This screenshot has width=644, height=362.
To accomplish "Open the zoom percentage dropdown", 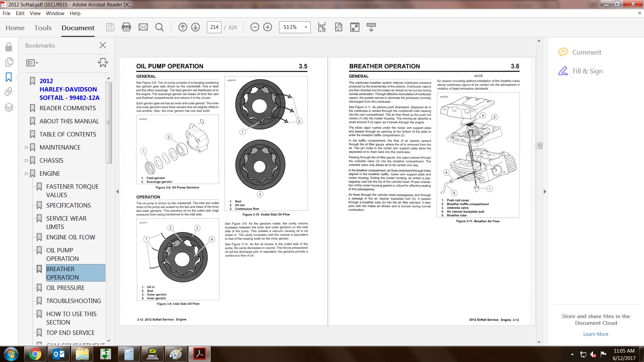I will click(x=306, y=27).
